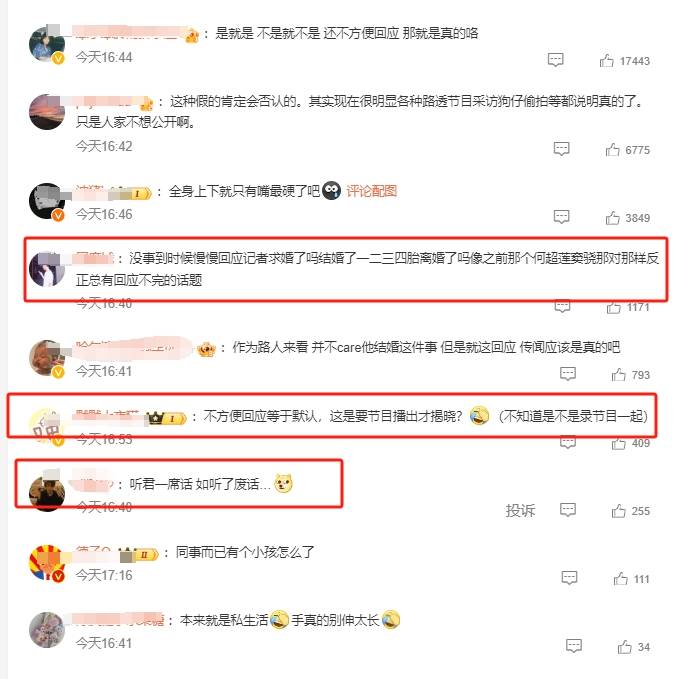Viewport: 679px width, 679px height.
Task: Reply to the comment posted 今天16:44
Action: click(x=556, y=60)
